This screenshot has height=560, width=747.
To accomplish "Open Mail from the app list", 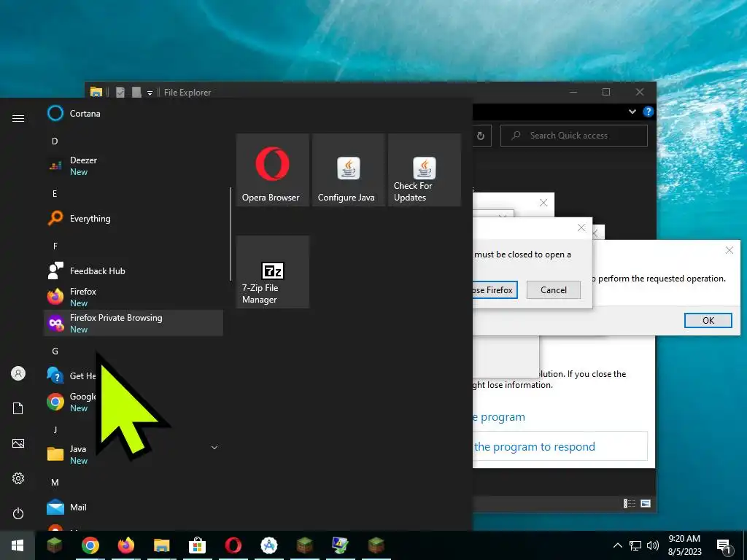I will [133, 507].
